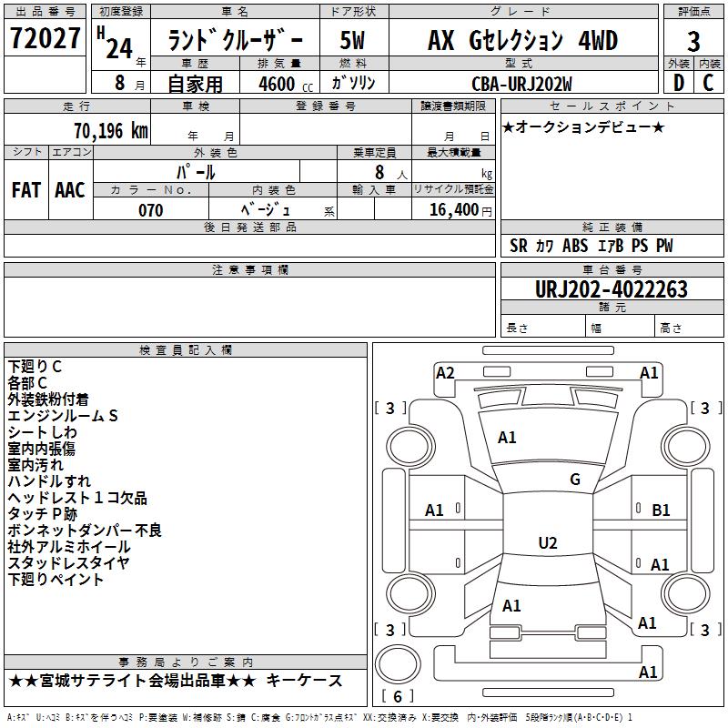Click lot number 72027
728x728 pixels.
coord(45,40)
